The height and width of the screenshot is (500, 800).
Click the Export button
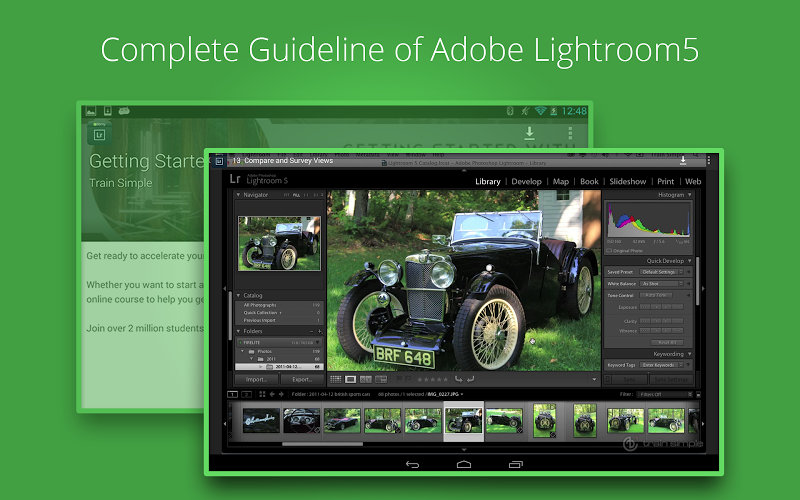pyautogui.click(x=302, y=379)
